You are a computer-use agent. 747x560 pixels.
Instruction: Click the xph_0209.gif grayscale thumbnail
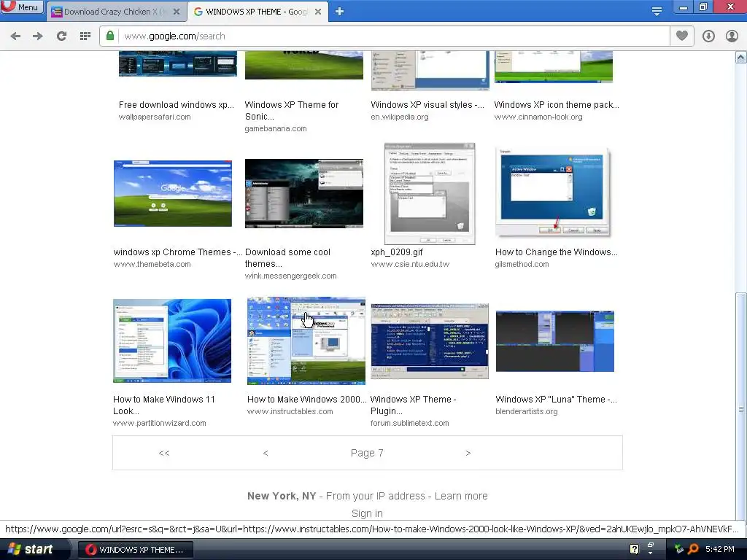430,194
